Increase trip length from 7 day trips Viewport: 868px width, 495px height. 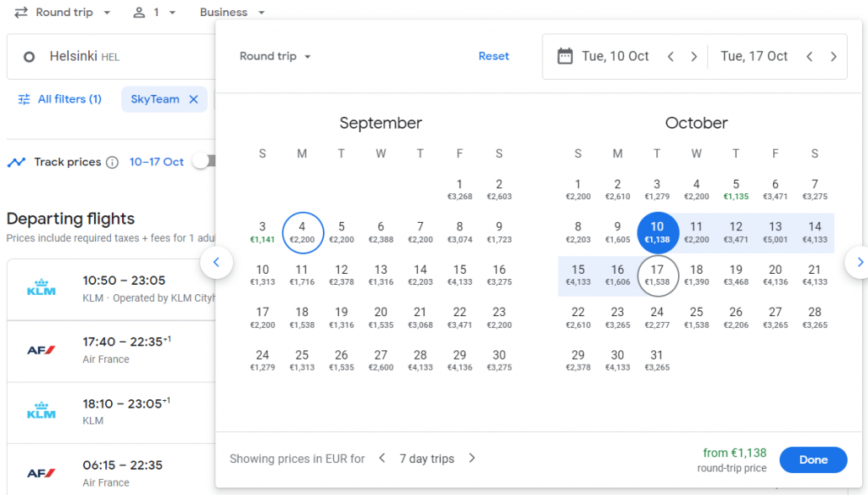[471, 458]
